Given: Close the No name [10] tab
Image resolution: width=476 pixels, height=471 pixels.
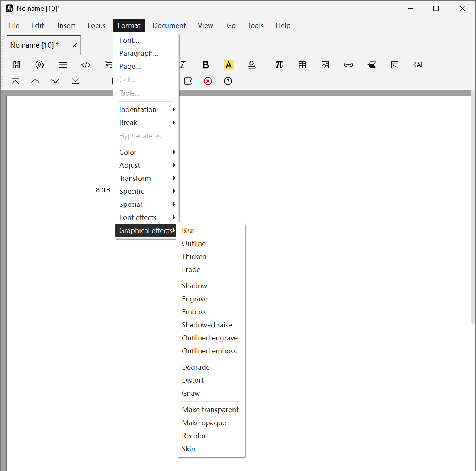Looking at the screenshot, I should pyautogui.click(x=75, y=45).
